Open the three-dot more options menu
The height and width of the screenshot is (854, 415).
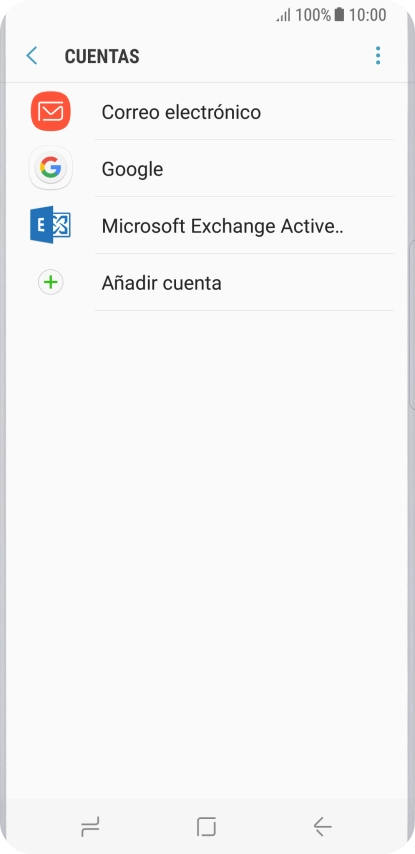[x=377, y=56]
